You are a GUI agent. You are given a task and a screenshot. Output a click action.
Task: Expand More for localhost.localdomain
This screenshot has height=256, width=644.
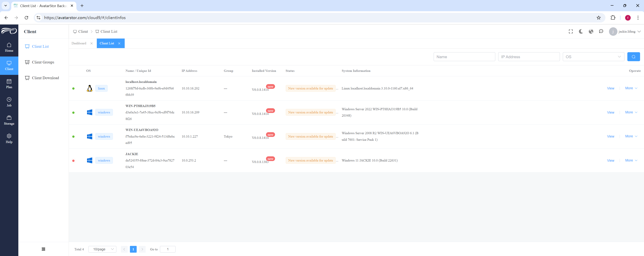coord(631,88)
